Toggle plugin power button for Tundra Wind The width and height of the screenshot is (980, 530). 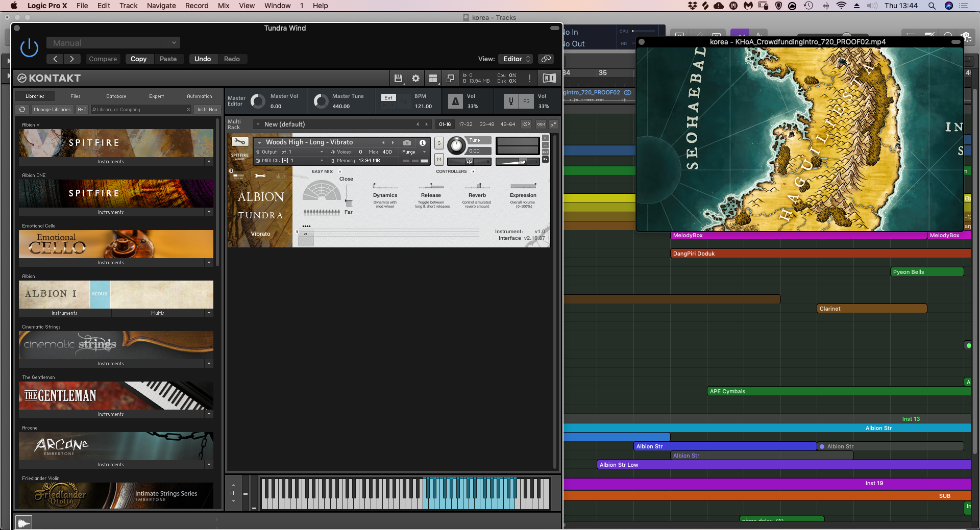(x=29, y=48)
